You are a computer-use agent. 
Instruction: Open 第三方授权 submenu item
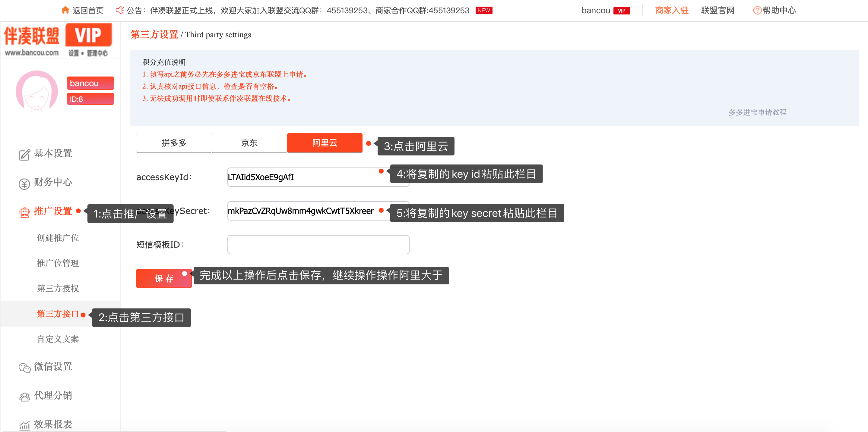pyautogui.click(x=58, y=288)
